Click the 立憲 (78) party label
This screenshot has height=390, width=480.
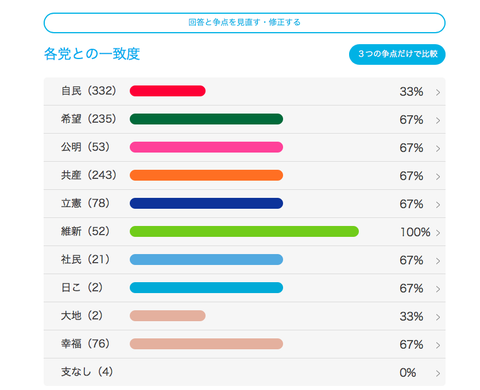click(85, 203)
